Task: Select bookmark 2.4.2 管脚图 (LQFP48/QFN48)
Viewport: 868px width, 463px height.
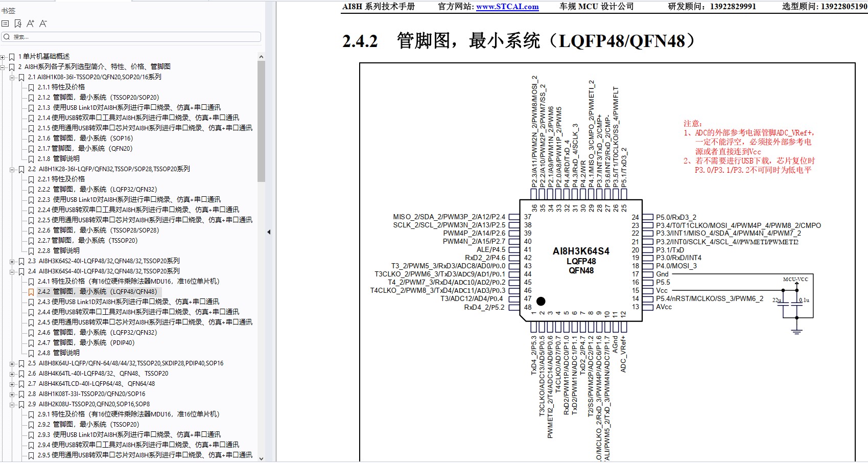Action: tap(97, 292)
